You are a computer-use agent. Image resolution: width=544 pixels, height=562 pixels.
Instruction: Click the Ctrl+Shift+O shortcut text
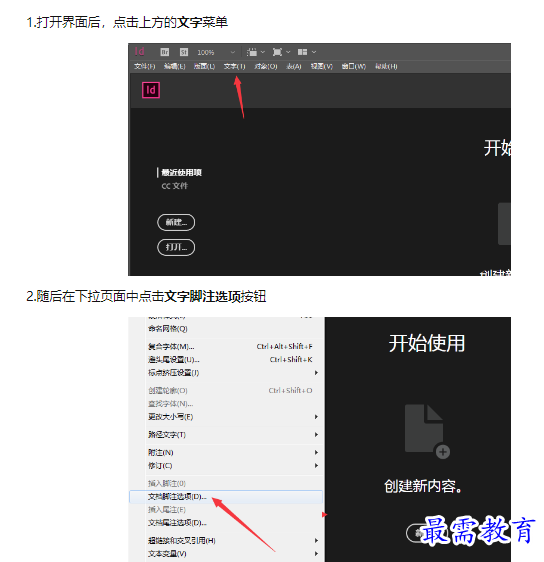click(291, 390)
